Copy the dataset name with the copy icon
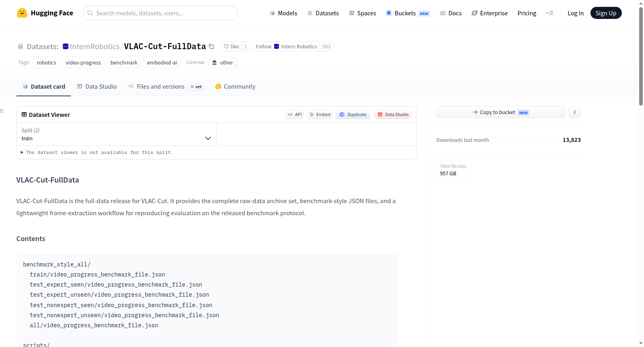Image resolution: width=644 pixels, height=347 pixels. [x=211, y=46]
